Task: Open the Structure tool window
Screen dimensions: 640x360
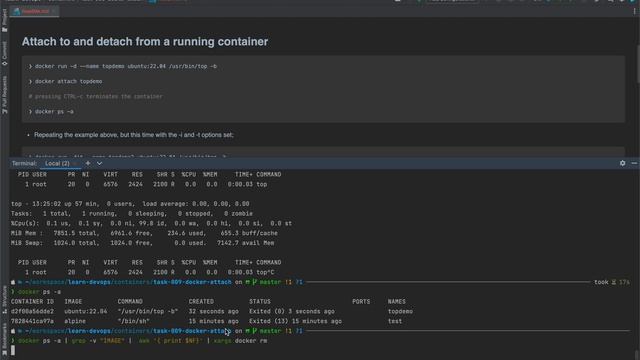Action: coord(4,299)
